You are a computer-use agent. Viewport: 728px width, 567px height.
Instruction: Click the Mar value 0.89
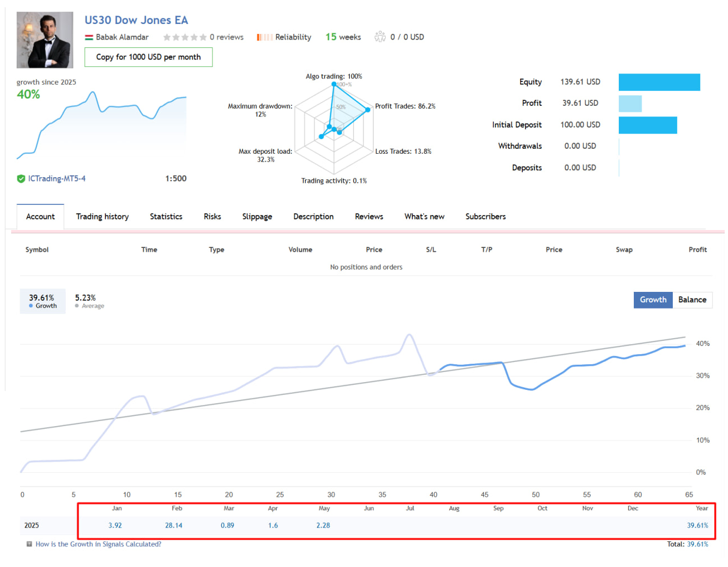click(227, 525)
